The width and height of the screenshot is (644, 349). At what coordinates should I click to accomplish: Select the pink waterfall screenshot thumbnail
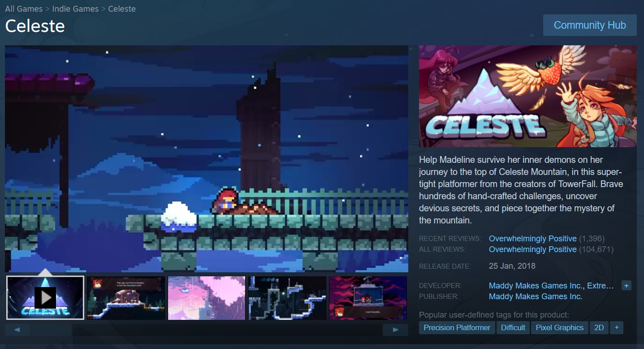click(x=207, y=298)
